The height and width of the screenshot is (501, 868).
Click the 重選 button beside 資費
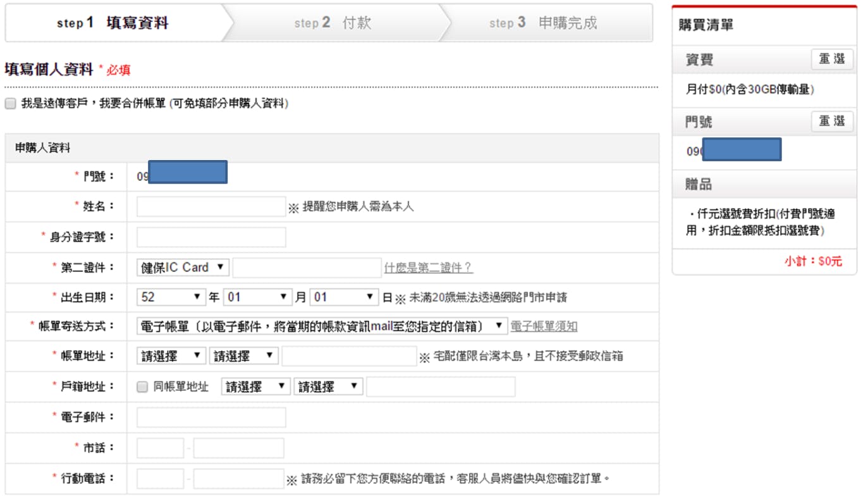pos(831,59)
